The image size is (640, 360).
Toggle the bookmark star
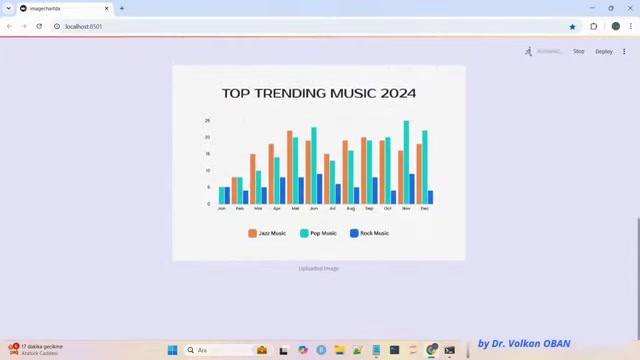coord(572,27)
